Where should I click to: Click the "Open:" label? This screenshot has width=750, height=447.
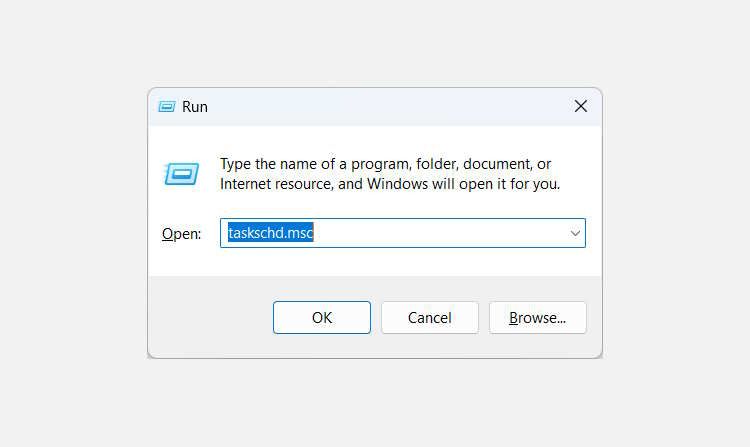tap(181, 234)
